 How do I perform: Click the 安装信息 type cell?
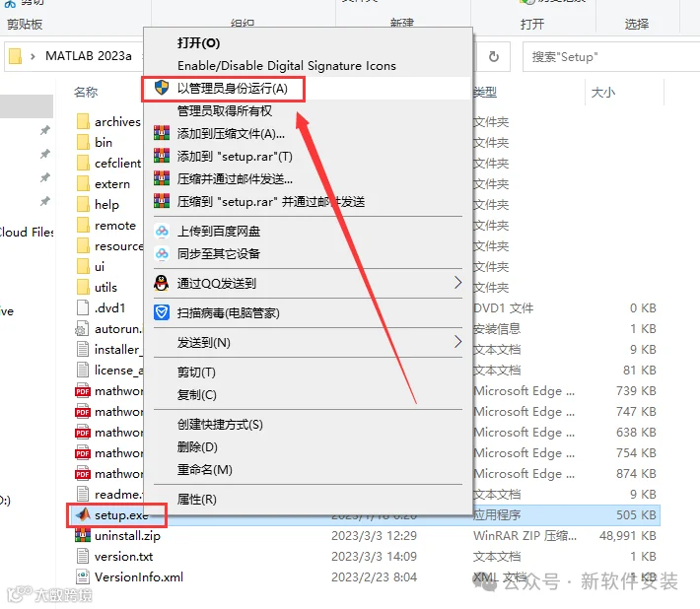pyautogui.click(x=497, y=329)
